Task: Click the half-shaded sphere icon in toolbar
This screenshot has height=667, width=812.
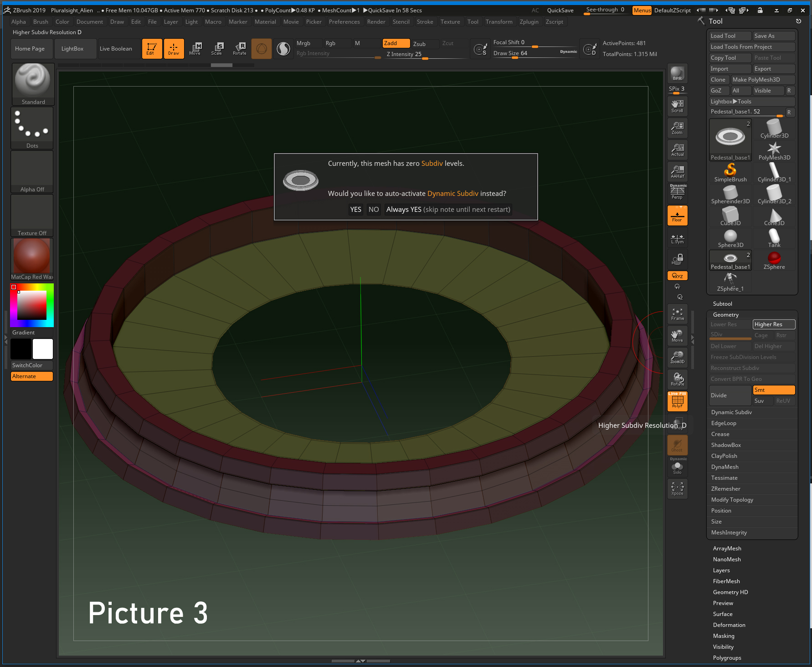Action: click(x=283, y=49)
